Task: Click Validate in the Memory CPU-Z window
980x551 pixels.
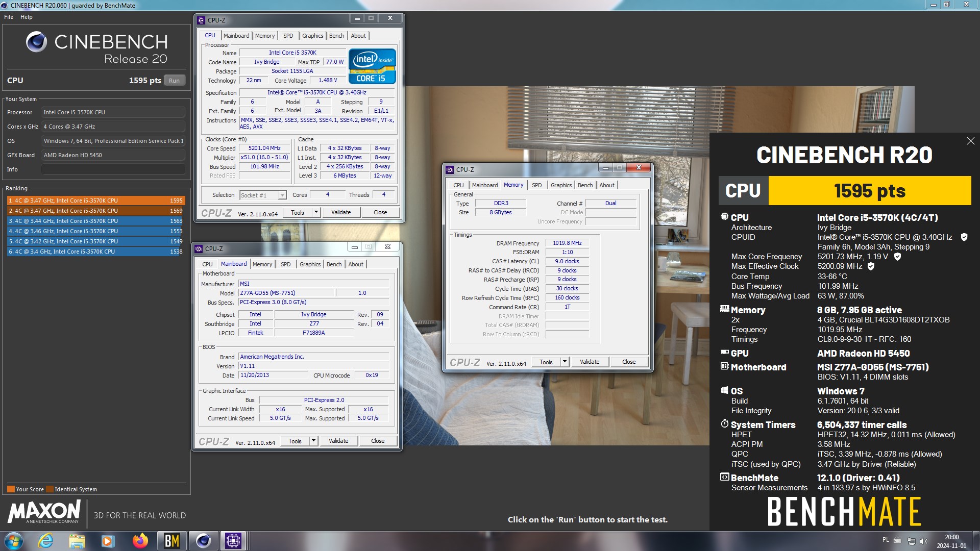Action: click(590, 362)
